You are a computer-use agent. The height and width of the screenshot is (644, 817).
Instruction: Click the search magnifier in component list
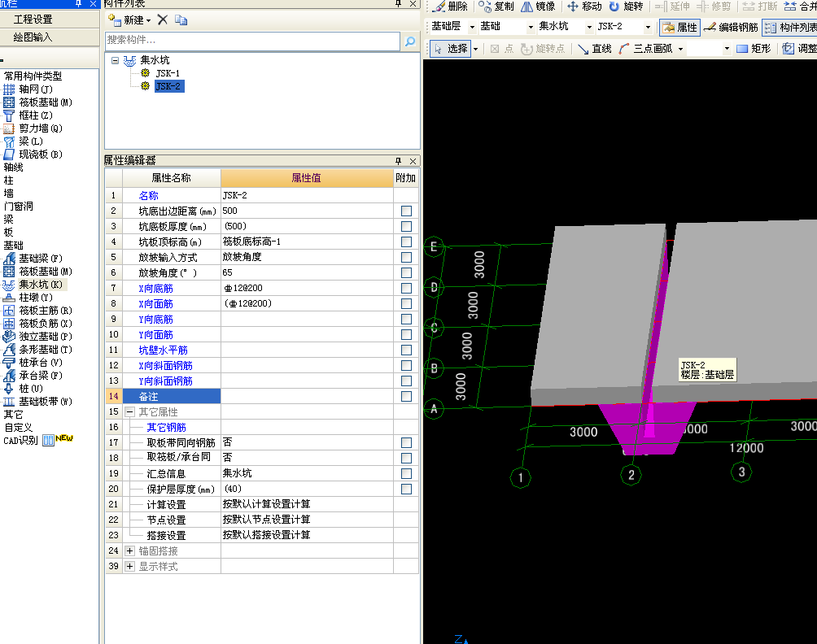coord(410,41)
